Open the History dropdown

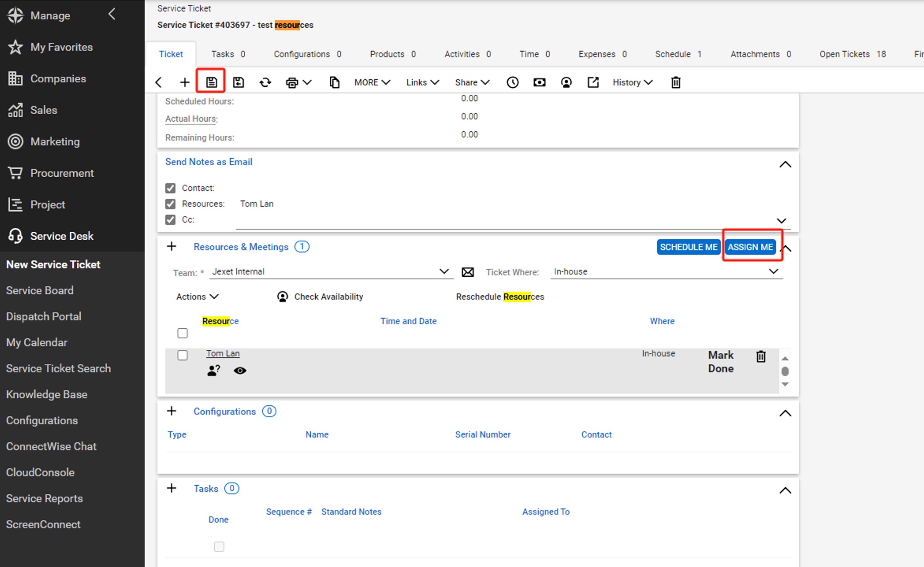click(x=632, y=82)
